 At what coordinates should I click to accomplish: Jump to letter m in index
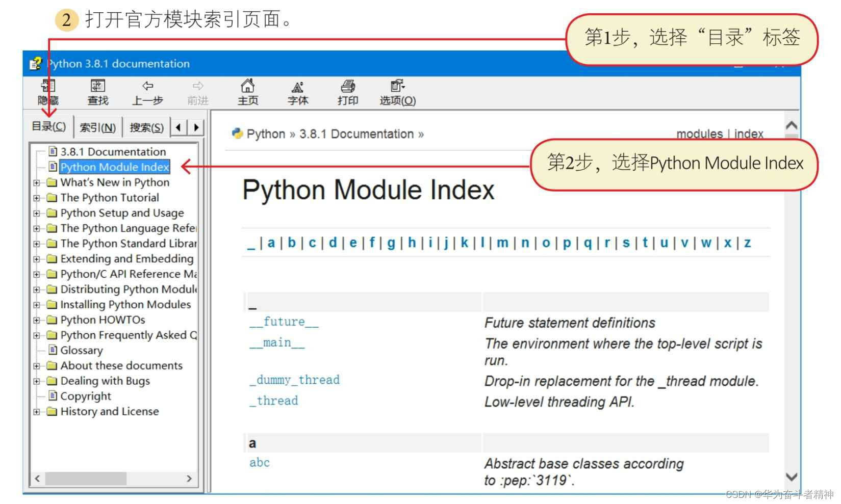502,243
